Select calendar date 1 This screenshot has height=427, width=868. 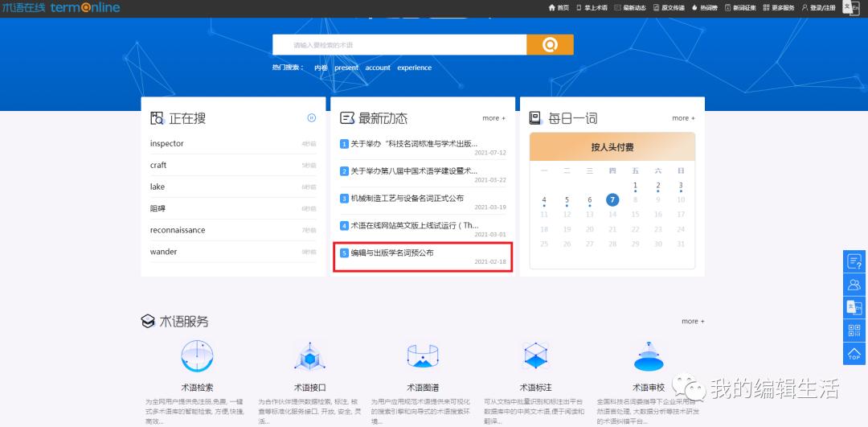pos(635,186)
